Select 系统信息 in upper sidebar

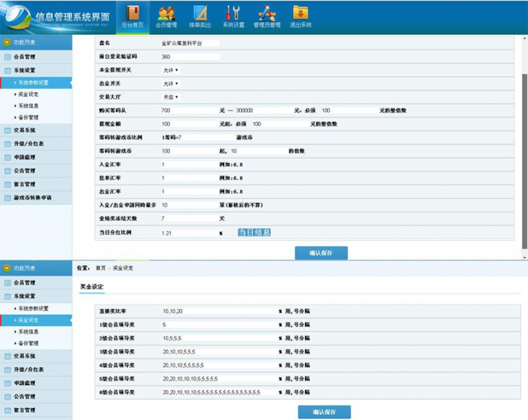(x=29, y=106)
